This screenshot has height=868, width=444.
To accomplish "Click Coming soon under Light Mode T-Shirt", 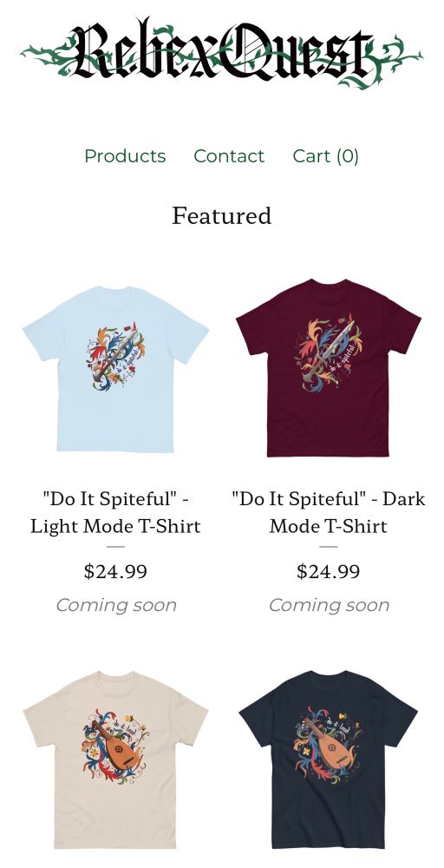I will pyautogui.click(x=116, y=605).
